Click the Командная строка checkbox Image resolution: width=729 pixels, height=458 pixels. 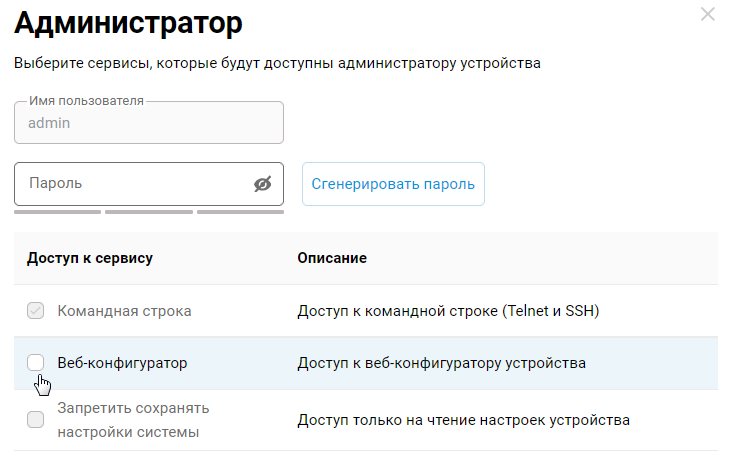coord(36,311)
